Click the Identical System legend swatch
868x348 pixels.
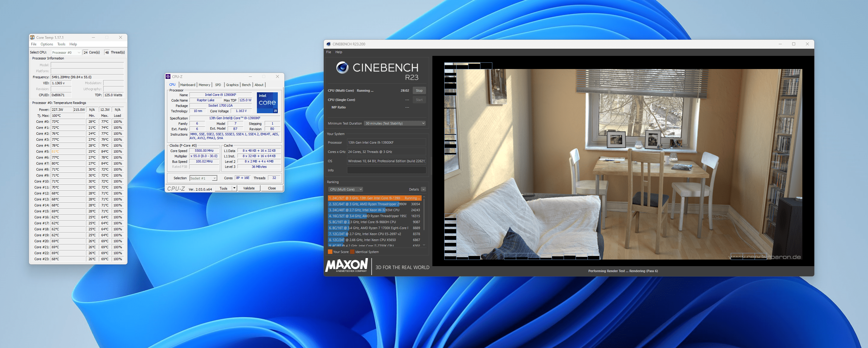[x=352, y=252]
